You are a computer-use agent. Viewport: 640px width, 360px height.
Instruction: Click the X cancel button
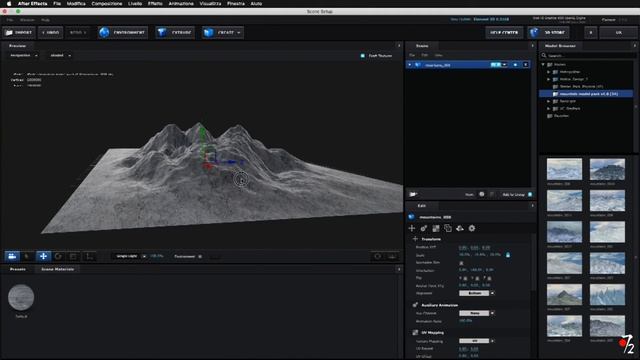[591, 32]
